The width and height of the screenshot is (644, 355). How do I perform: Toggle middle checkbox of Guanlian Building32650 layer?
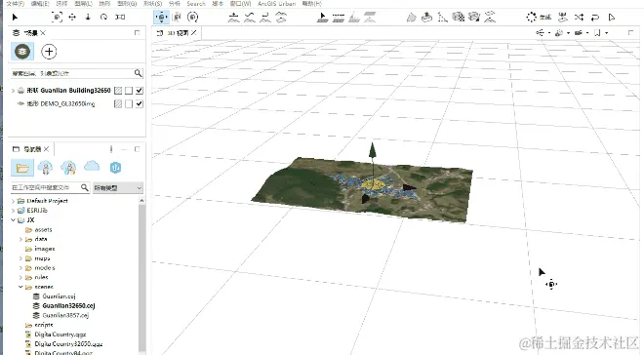click(129, 91)
